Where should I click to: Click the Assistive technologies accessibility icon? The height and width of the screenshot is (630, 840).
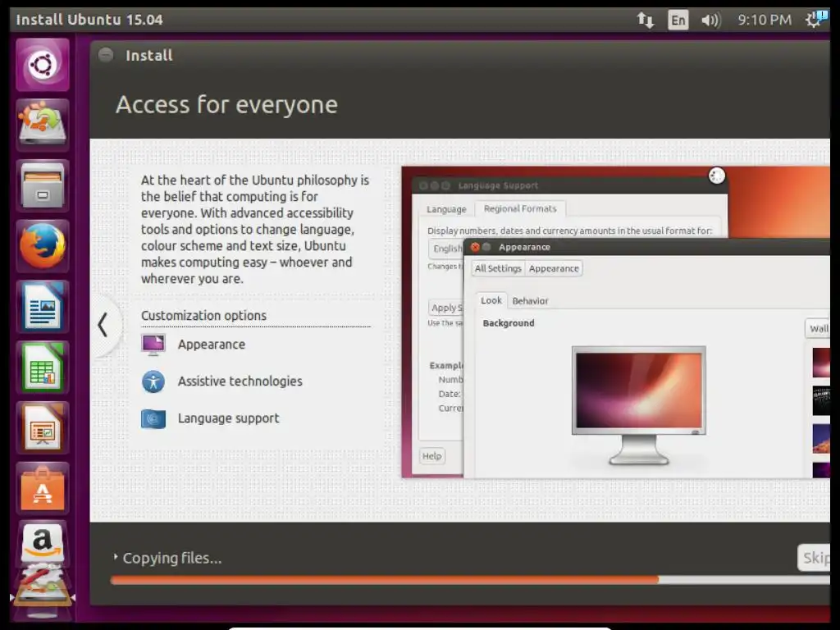pos(153,381)
